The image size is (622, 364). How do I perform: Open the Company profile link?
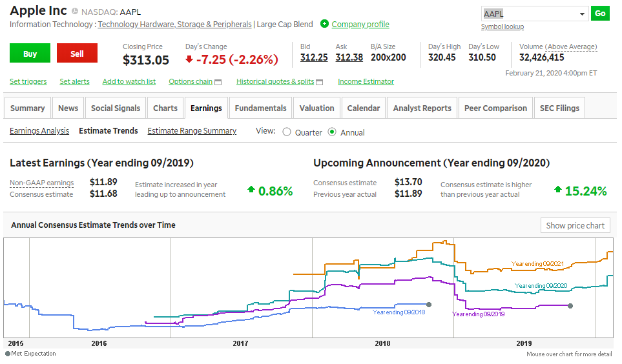(x=360, y=24)
